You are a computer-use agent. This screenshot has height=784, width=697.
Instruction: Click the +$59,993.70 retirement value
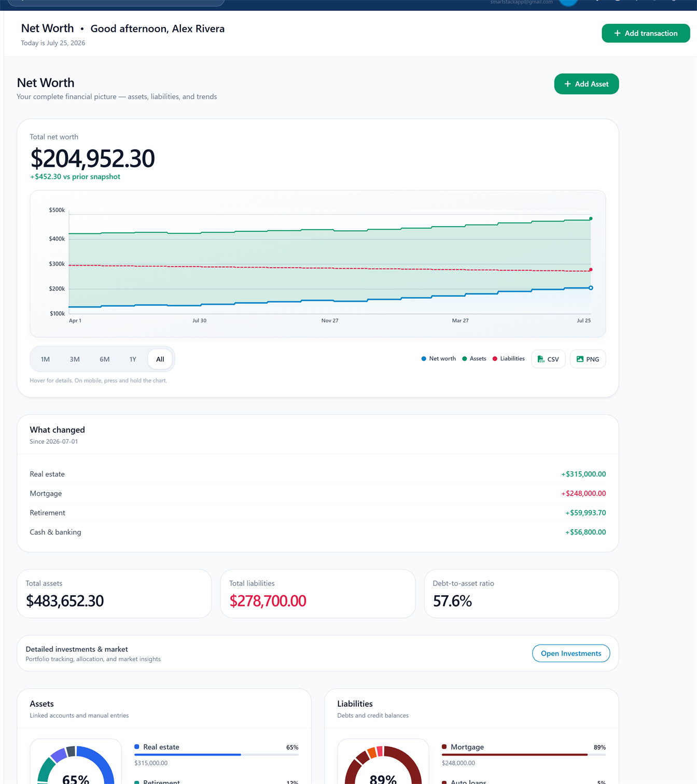[x=586, y=513]
